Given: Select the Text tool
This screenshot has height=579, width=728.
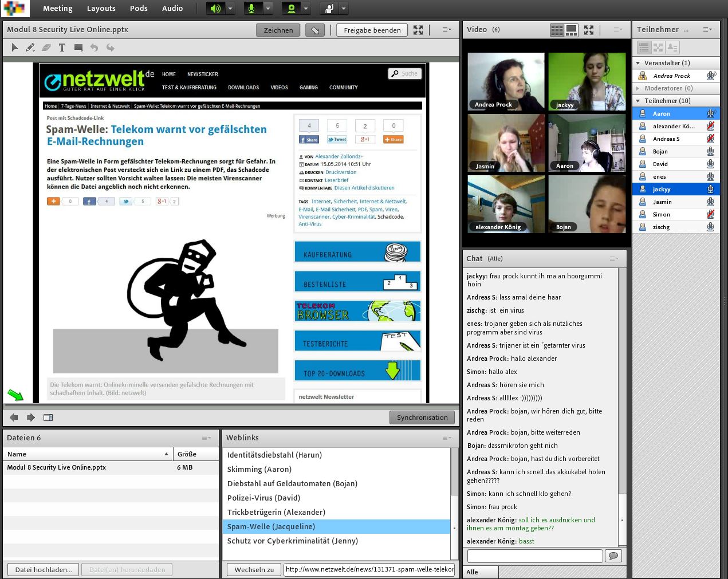Looking at the screenshot, I should [62, 48].
